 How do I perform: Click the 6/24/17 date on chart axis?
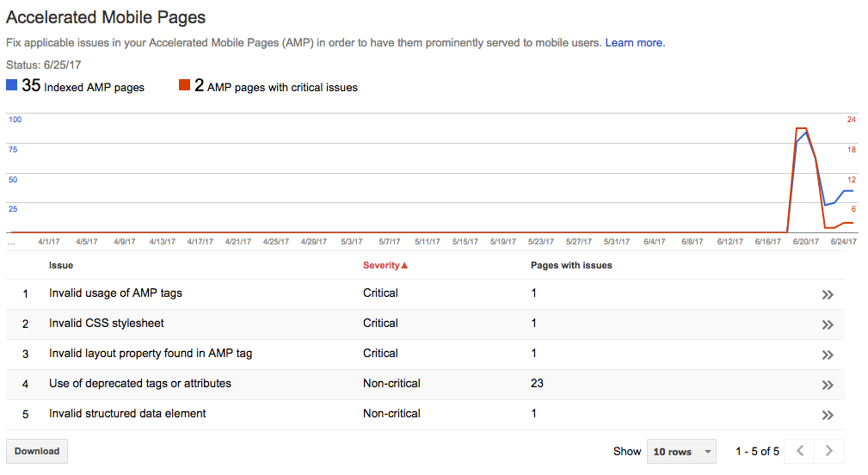pos(842,243)
